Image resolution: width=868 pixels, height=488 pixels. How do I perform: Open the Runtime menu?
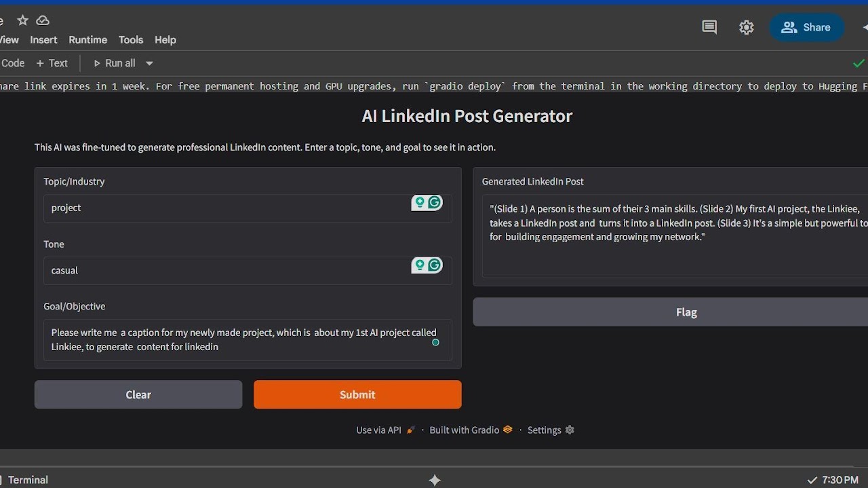(87, 40)
